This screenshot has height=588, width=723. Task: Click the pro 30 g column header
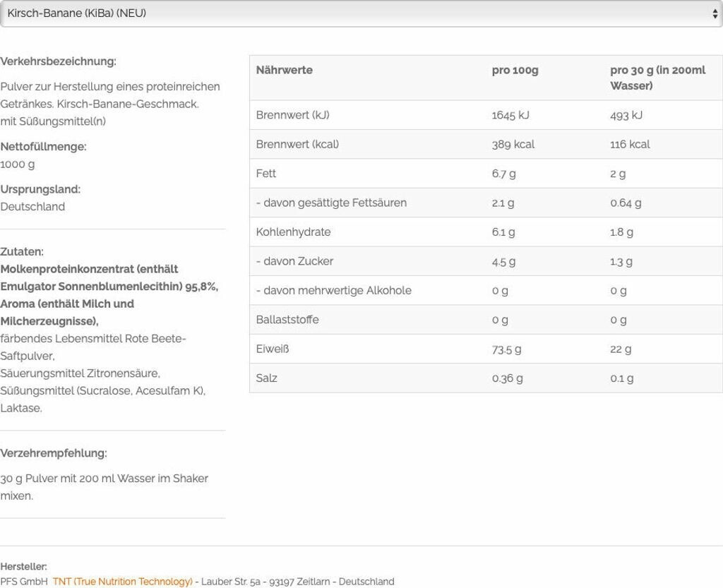click(657, 78)
